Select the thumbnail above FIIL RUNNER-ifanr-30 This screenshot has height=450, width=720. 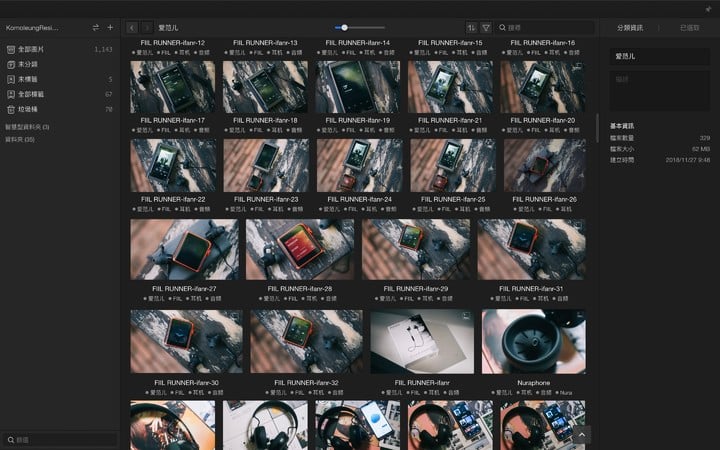tap(186, 342)
